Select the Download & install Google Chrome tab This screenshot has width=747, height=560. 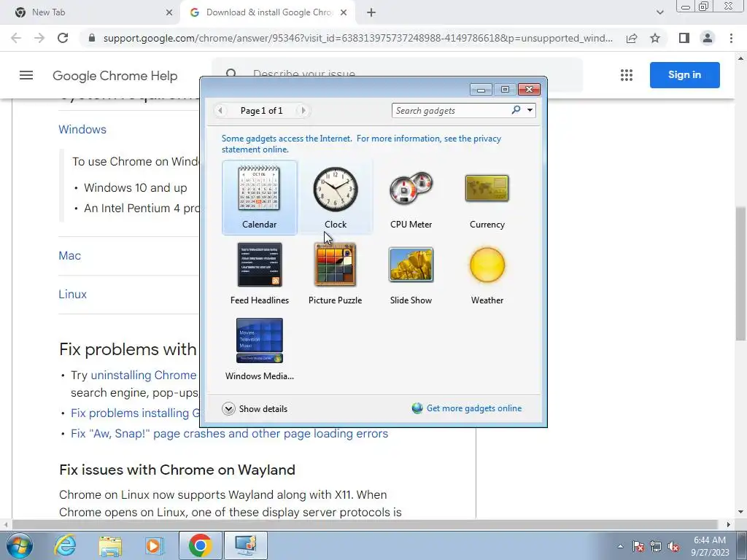[268, 12]
